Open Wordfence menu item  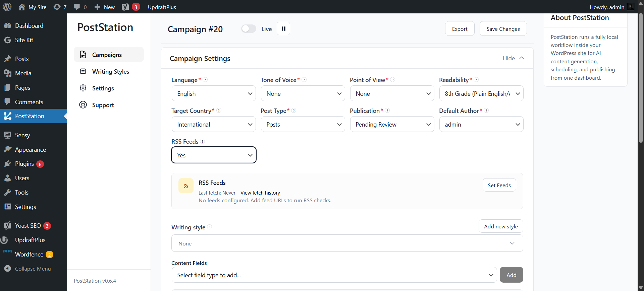pyautogui.click(x=34, y=254)
